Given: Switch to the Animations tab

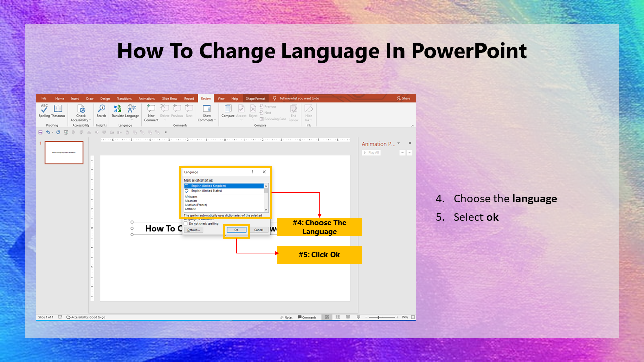Looking at the screenshot, I should [x=147, y=98].
